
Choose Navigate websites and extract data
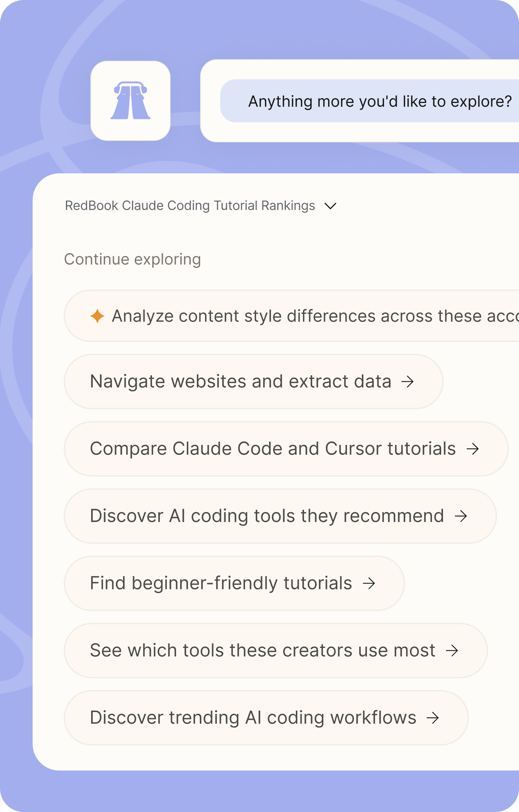(240, 382)
